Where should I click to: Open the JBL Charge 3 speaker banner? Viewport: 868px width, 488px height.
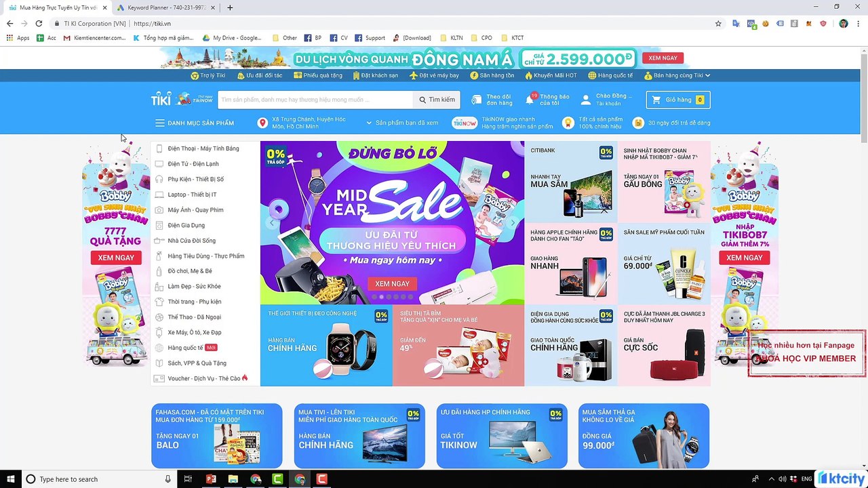[x=664, y=346]
